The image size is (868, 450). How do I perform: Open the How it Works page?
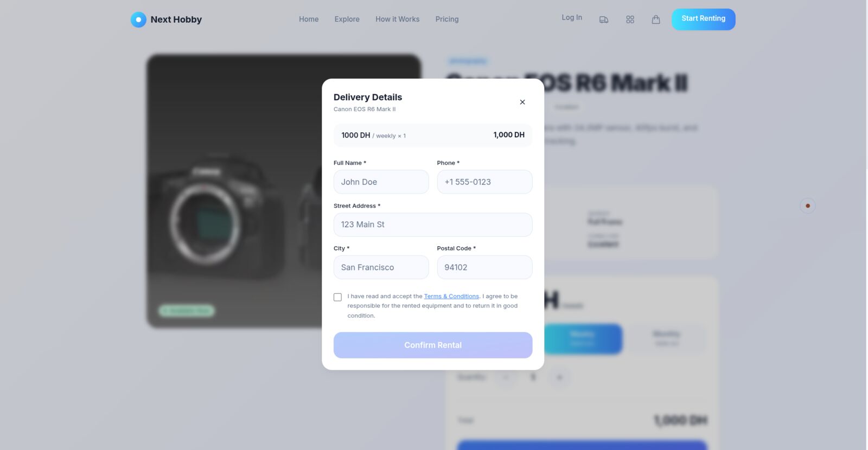398,19
